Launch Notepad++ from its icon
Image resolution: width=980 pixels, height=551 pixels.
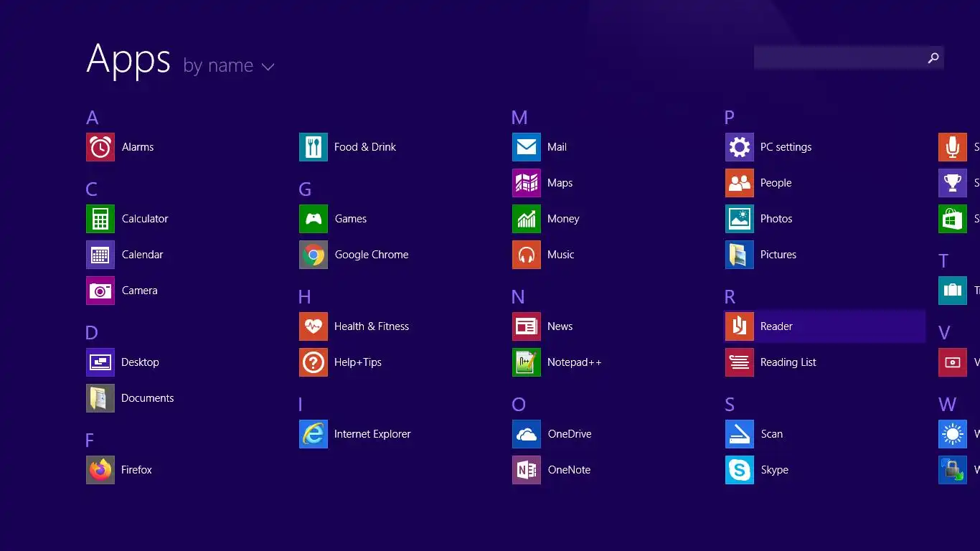click(x=527, y=362)
